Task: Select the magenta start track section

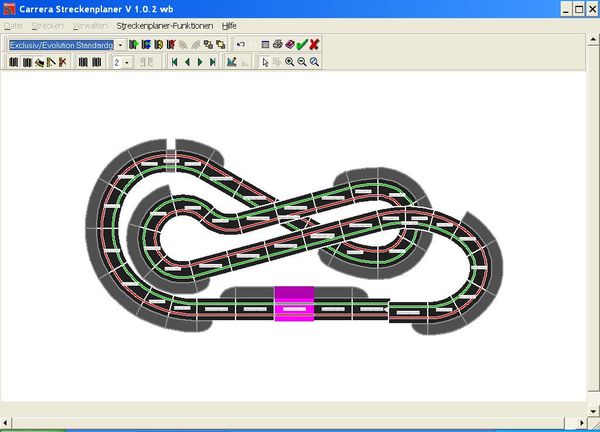Action: point(294,304)
